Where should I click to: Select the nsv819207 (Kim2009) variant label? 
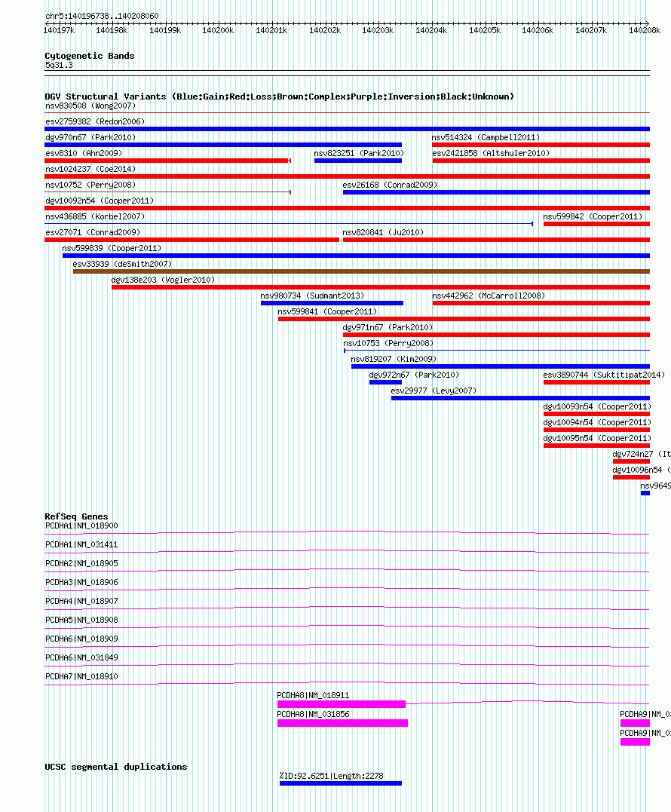(394, 359)
